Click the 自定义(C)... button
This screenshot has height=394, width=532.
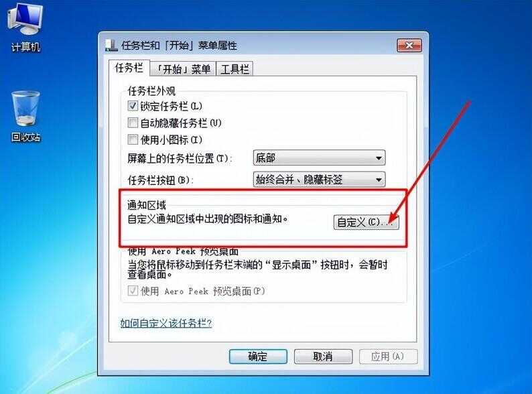(x=366, y=222)
